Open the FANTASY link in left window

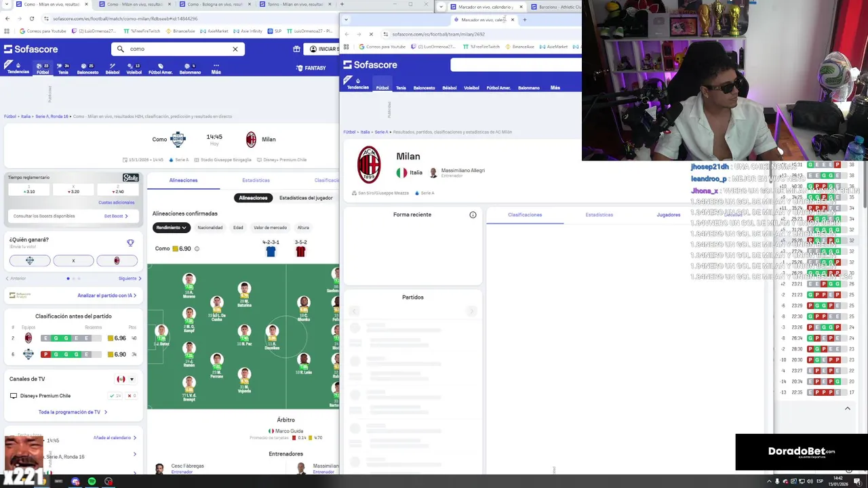(311, 68)
